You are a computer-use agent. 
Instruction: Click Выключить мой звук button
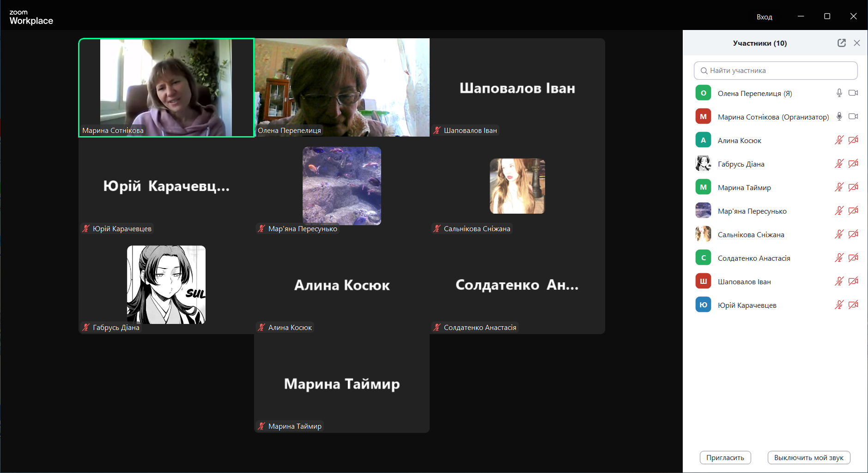click(x=809, y=457)
